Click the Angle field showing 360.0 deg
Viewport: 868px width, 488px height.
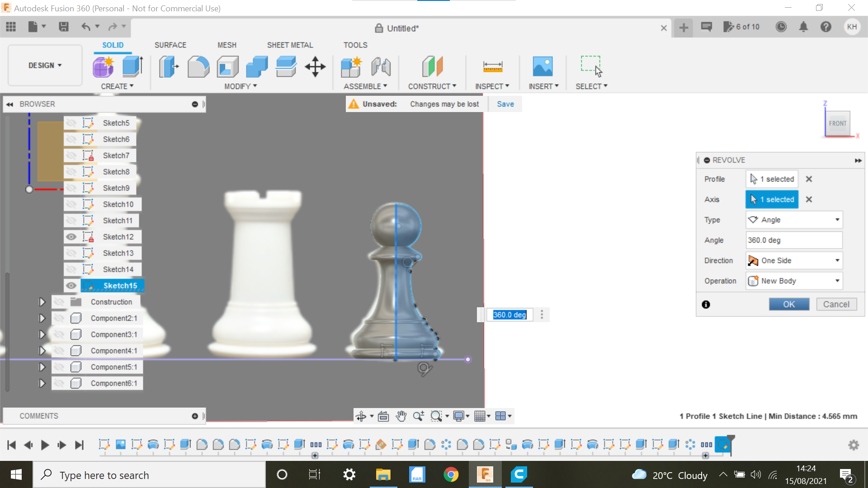point(794,240)
